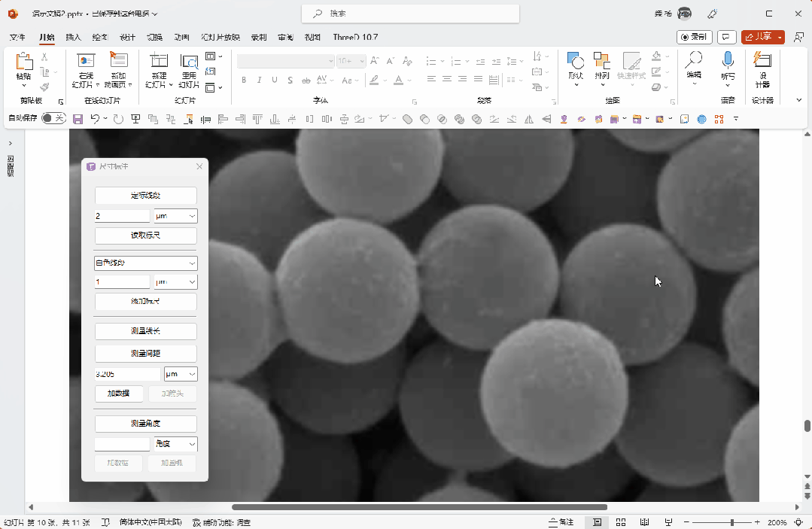Screen dimensions: 812x529
Task: Click the Underline formatting icon
Action: point(275,81)
